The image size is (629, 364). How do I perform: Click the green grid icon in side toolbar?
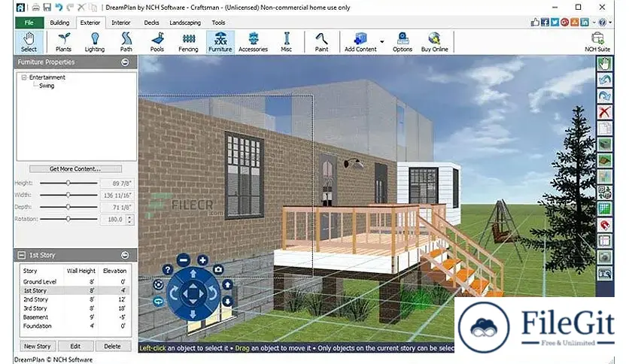pyautogui.click(x=604, y=208)
